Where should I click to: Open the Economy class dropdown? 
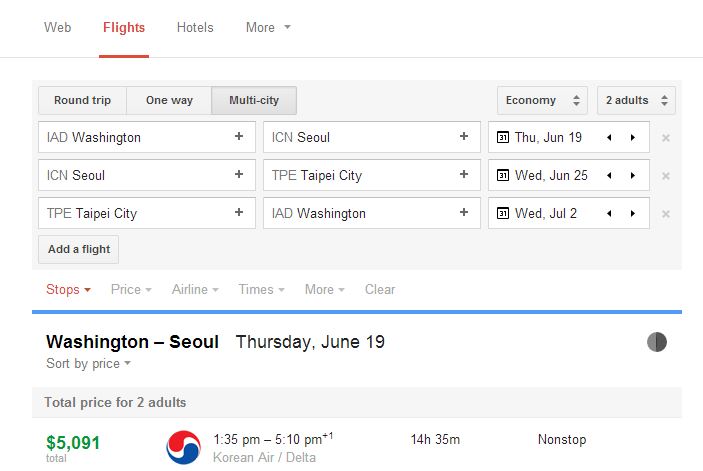tap(542, 100)
